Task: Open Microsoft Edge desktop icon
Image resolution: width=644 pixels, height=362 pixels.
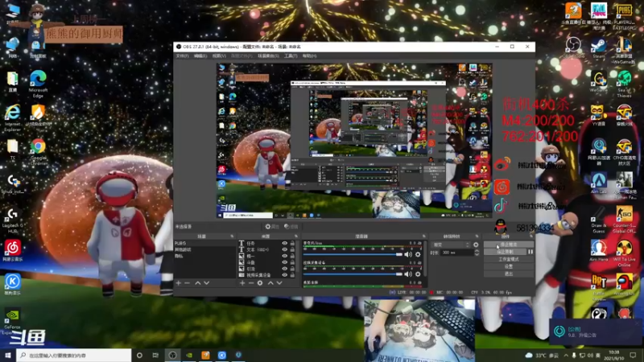Action: click(x=38, y=84)
